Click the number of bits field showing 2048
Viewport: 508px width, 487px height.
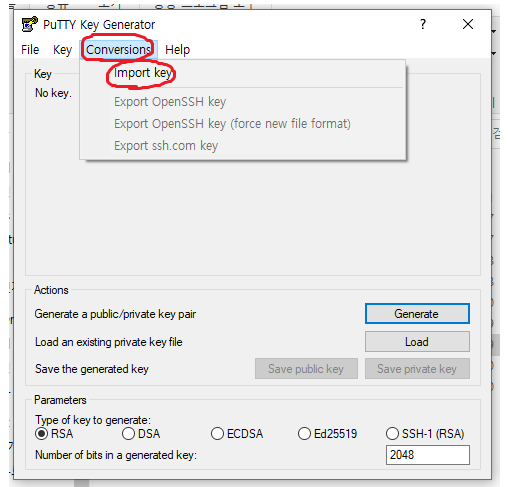coord(428,455)
